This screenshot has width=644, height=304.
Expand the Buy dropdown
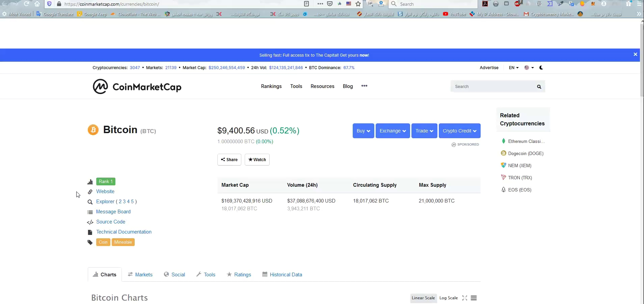[x=363, y=131]
